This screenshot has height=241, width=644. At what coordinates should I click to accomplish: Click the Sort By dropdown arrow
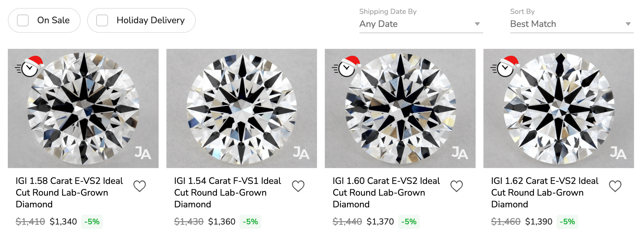click(628, 24)
